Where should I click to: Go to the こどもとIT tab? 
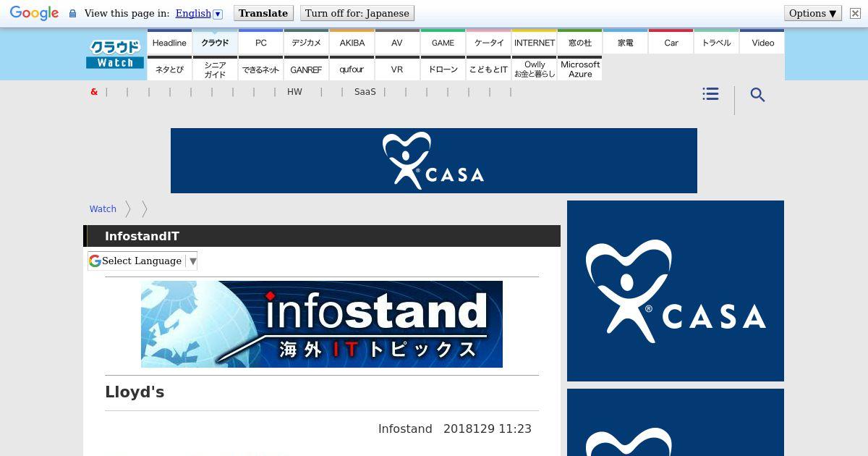(x=488, y=69)
